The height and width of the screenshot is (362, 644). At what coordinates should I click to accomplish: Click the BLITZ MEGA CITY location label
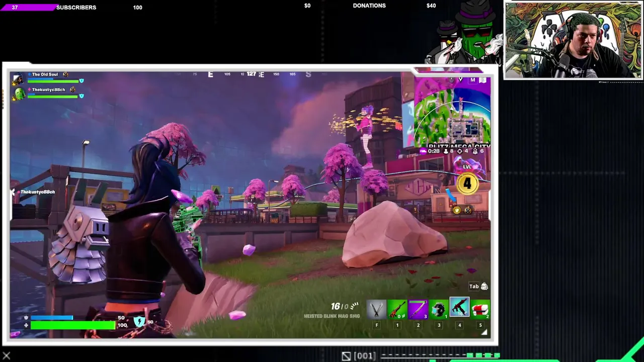459,147
